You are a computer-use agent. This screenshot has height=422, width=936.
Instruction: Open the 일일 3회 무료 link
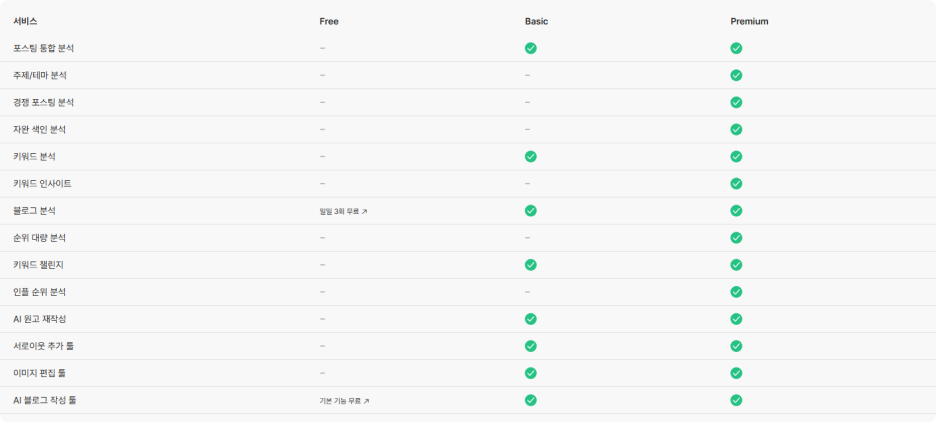click(343, 211)
